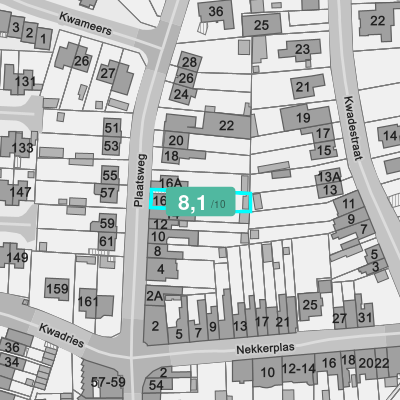
Task: Click building labeled 57-59
Action: pos(108,382)
